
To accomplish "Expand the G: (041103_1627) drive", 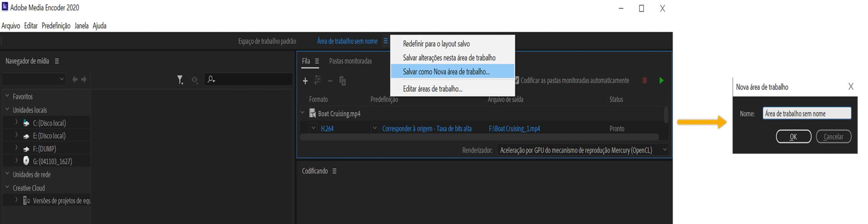I will 16,160.
